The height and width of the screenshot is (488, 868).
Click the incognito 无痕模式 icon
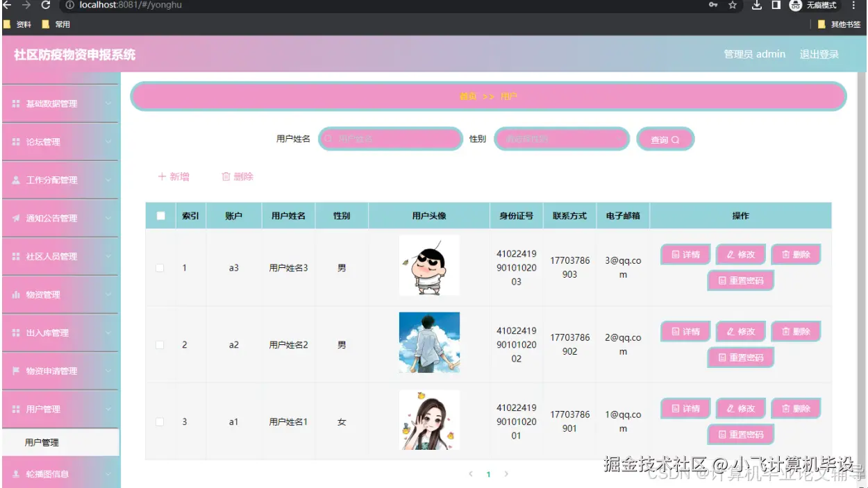796,5
